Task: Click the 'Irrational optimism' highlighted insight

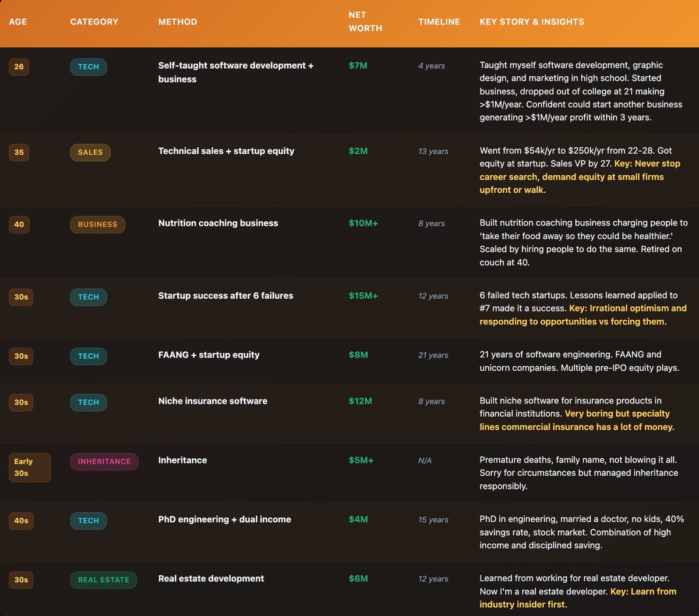Action: 583,315
